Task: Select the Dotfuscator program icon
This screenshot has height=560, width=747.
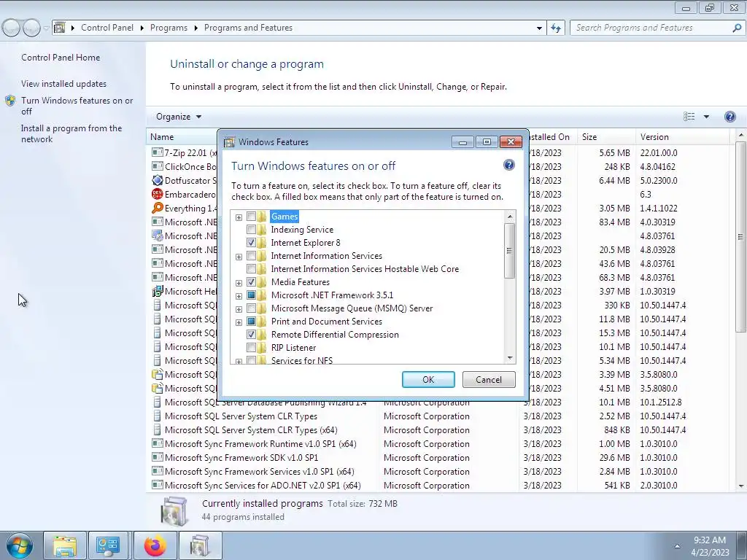Action: click(158, 181)
